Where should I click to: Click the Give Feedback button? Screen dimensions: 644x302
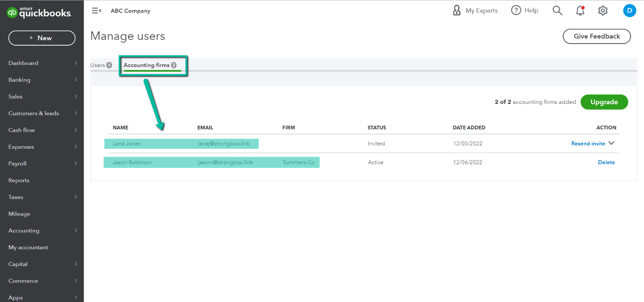pyautogui.click(x=597, y=36)
